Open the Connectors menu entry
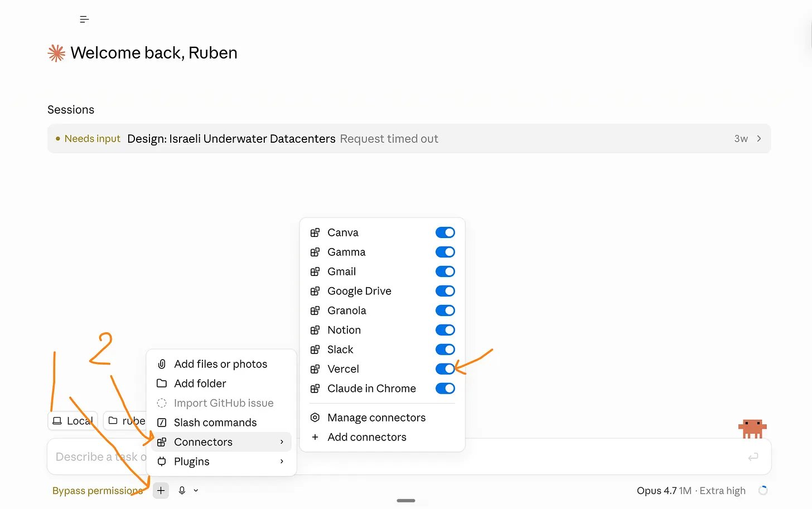 [221, 442]
